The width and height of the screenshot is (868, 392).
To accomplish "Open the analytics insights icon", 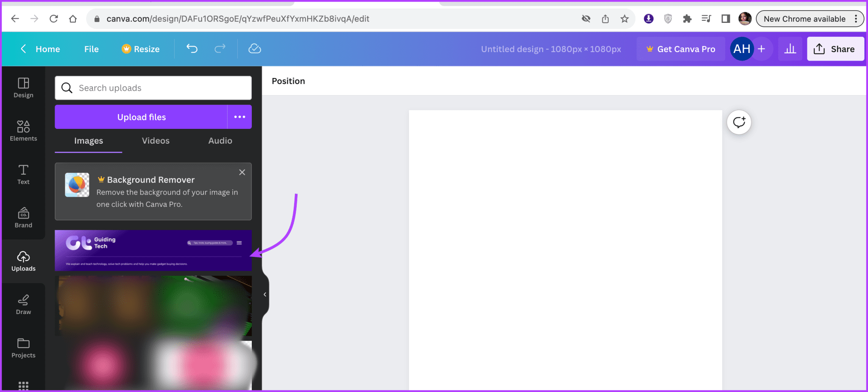I will (790, 49).
